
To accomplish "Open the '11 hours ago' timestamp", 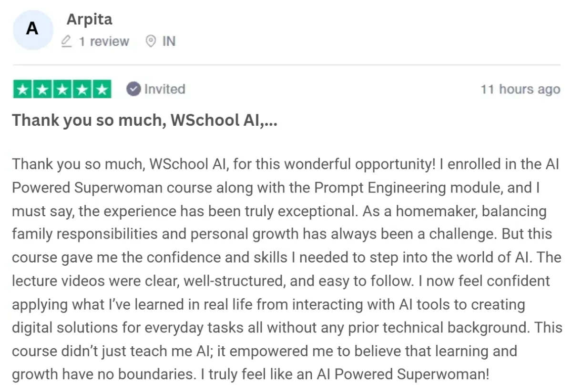I will coord(520,89).
